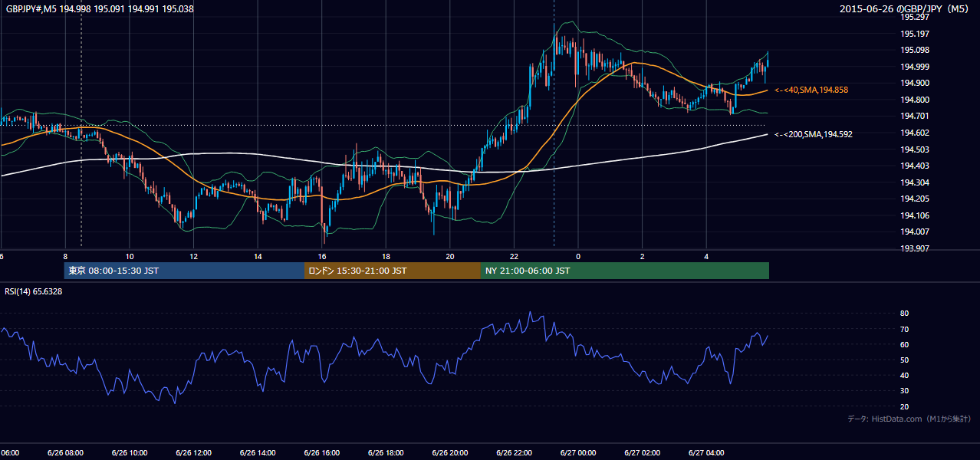Click the NY 21:00-06:00 JST session bar
This screenshot has height=460, width=980.
pyautogui.click(x=625, y=271)
